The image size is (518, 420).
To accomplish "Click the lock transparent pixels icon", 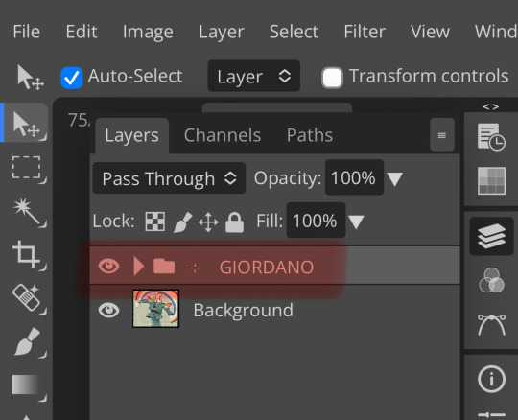I will pyautogui.click(x=155, y=221).
